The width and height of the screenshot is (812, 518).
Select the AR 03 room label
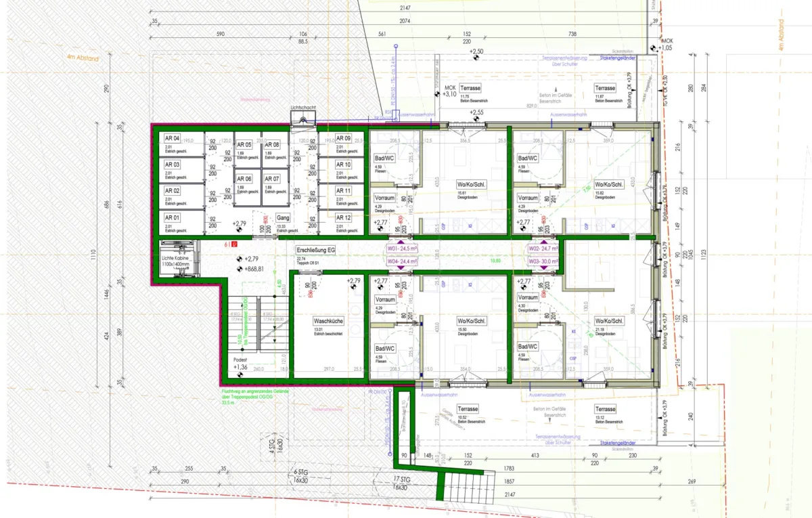coord(172,165)
